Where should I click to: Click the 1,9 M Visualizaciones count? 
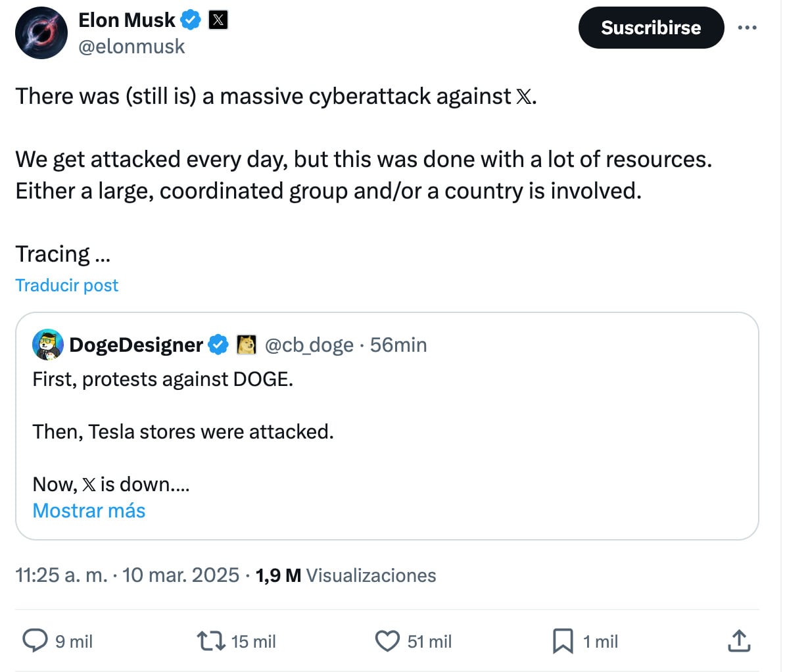coord(346,575)
